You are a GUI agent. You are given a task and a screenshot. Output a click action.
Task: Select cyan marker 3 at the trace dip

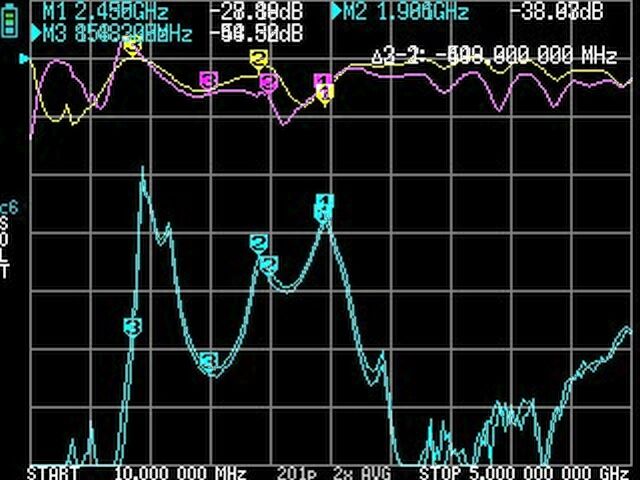[209, 362]
